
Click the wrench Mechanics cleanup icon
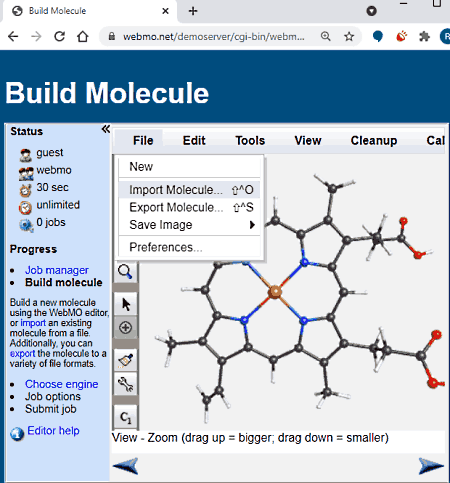coord(125,384)
